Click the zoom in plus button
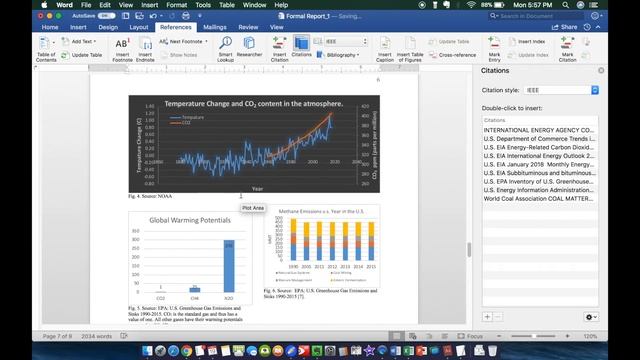This screenshot has width=640, height=360. [567, 336]
